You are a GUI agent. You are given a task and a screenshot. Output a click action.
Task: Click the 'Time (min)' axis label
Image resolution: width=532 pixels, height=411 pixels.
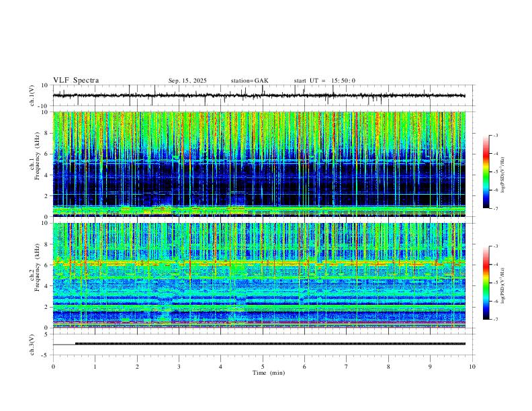point(269,373)
